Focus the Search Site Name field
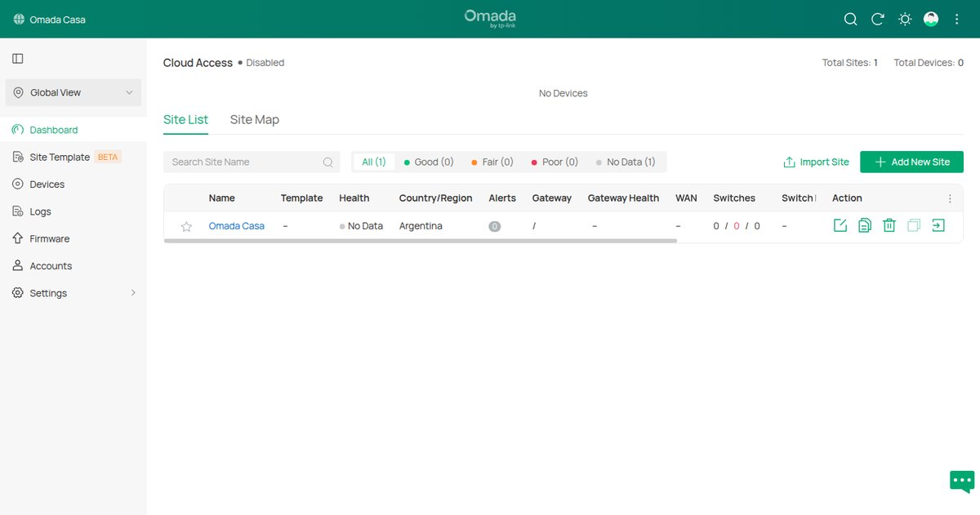 [x=252, y=162]
